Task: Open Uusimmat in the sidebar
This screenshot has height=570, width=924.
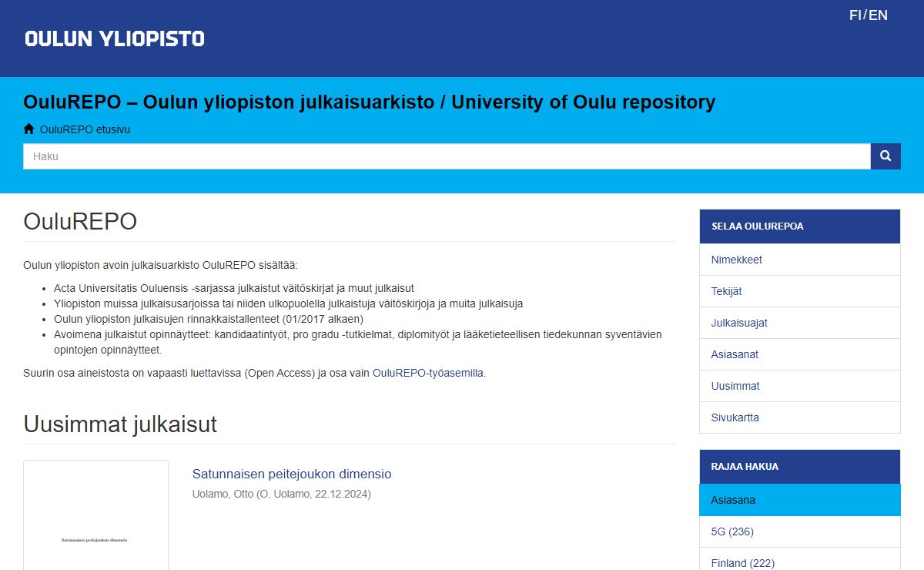Action: (x=800, y=386)
